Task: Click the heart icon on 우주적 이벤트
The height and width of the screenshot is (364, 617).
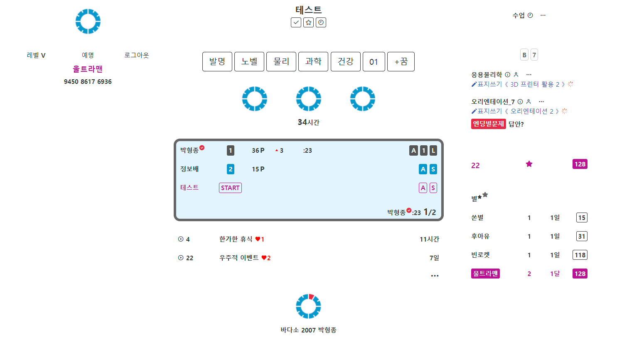Action: (264, 258)
